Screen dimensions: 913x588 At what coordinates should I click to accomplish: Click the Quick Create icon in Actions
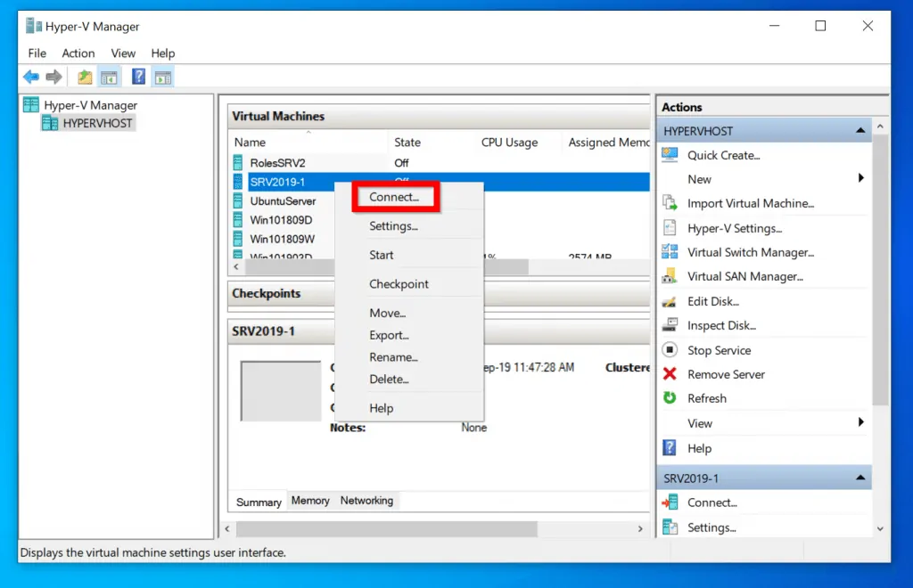(670, 155)
